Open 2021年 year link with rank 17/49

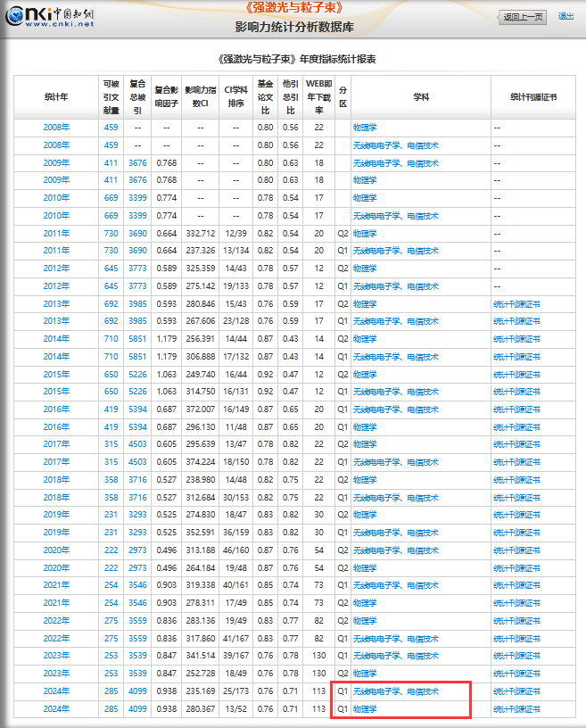tap(56, 603)
